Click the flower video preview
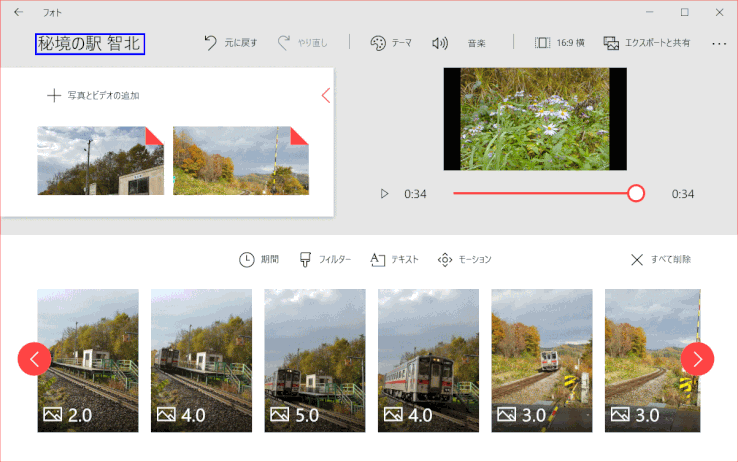The width and height of the screenshot is (738, 462). 535,119
